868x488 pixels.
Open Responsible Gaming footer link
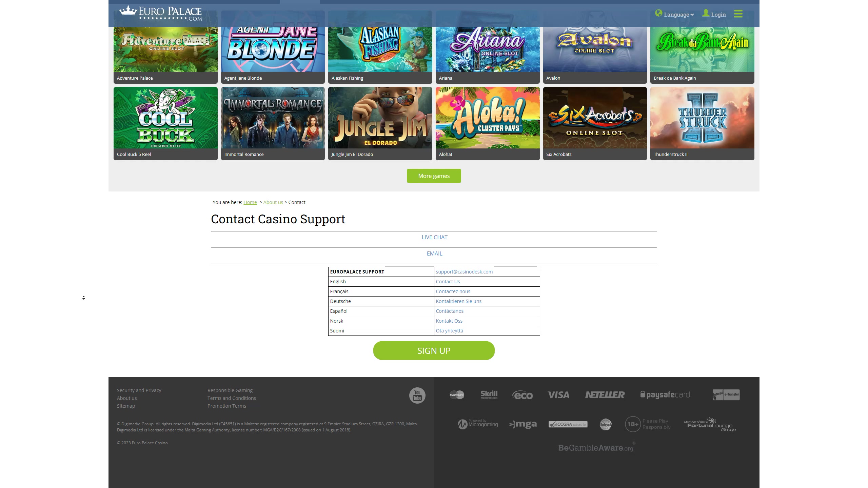(x=230, y=390)
